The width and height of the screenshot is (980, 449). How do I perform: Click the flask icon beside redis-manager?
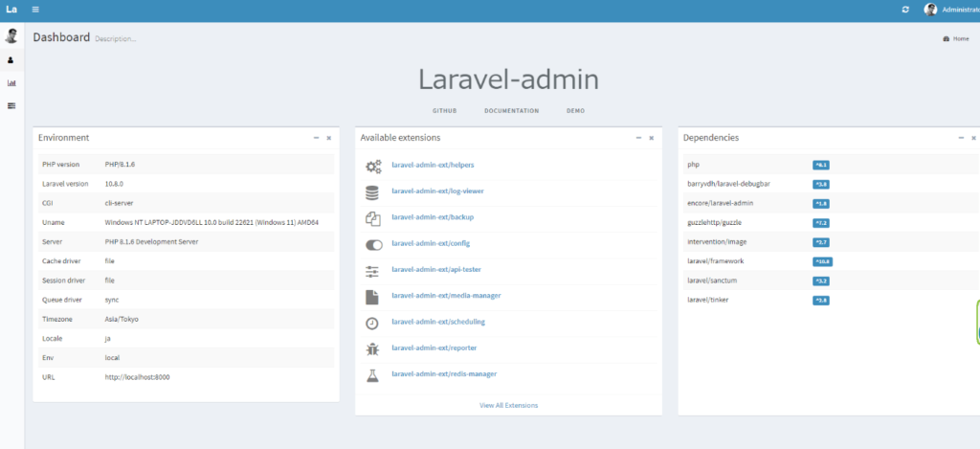pyautogui.click(x=373, y=374)
